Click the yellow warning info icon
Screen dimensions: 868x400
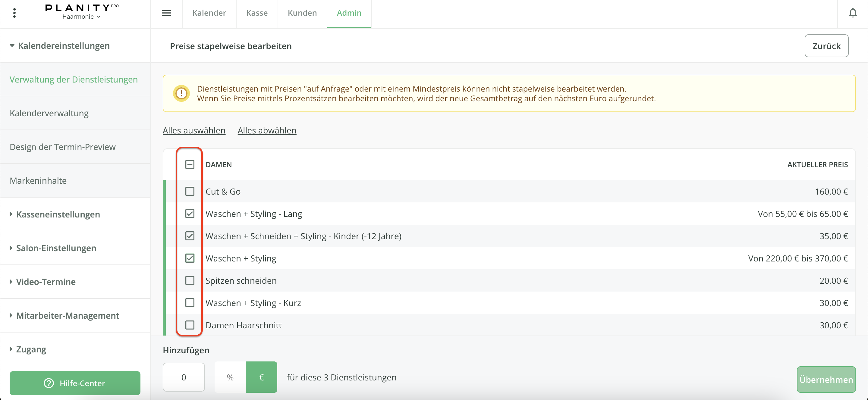pyautogui.click(x=181, y=93)
